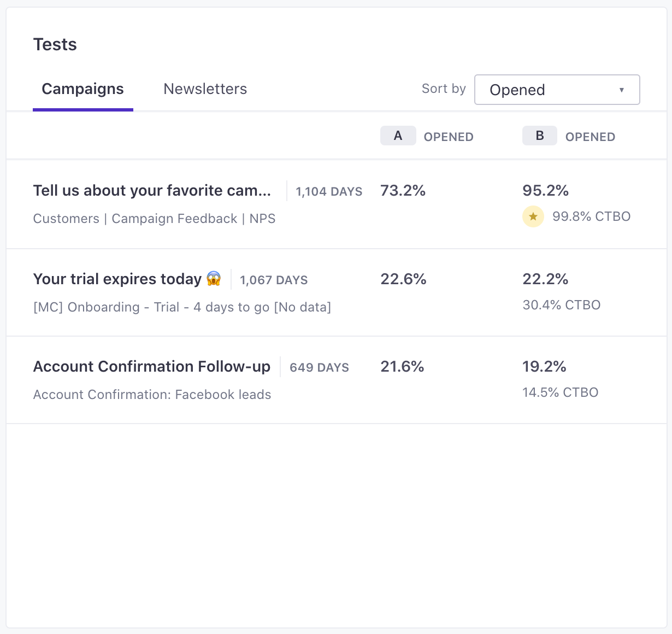Click the 1,104 DAYS duration label
This screenshot has width=672, height=634.
(x=329, y=192)
